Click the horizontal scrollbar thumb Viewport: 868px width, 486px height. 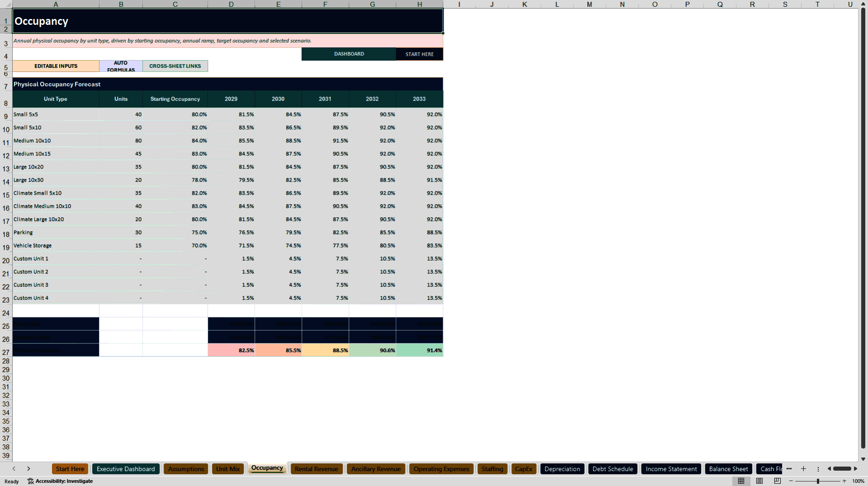[842, 469]
